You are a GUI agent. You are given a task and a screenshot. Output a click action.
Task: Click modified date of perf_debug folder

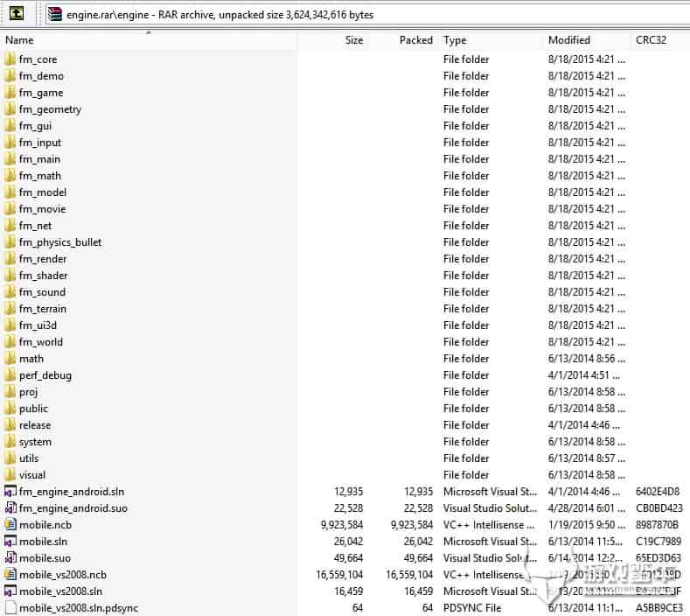584,375
